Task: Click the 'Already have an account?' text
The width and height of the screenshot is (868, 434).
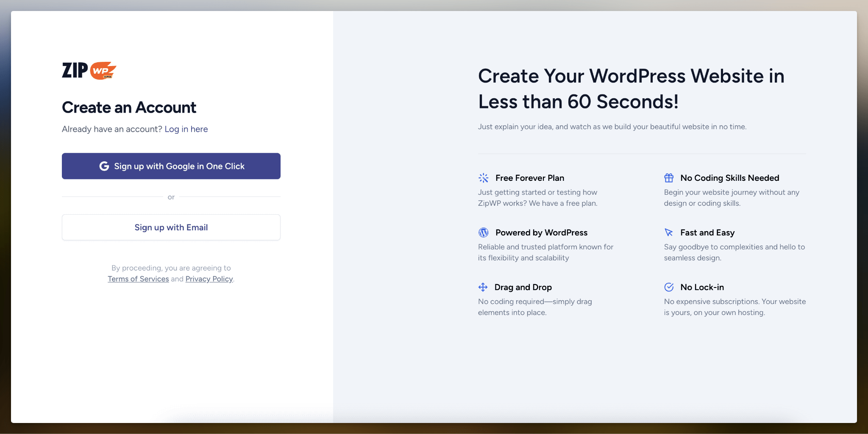Action: (112, 129)
